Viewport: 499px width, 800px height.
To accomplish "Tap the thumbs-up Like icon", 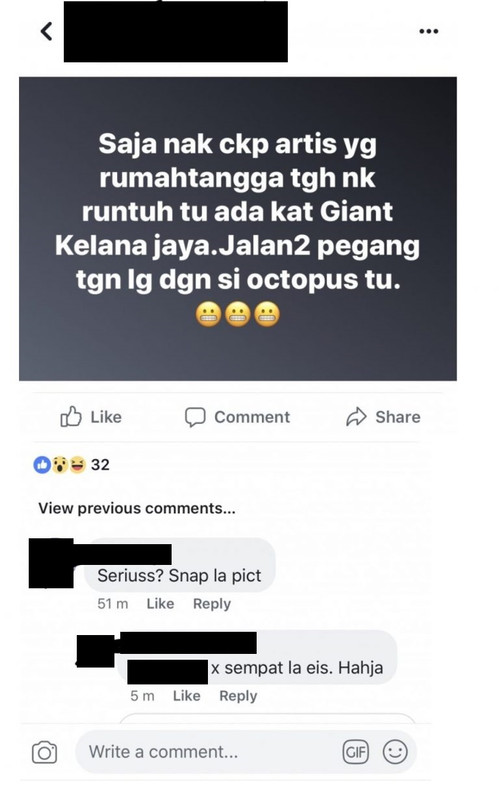I will pyautogui.click(x=71, y=416).
